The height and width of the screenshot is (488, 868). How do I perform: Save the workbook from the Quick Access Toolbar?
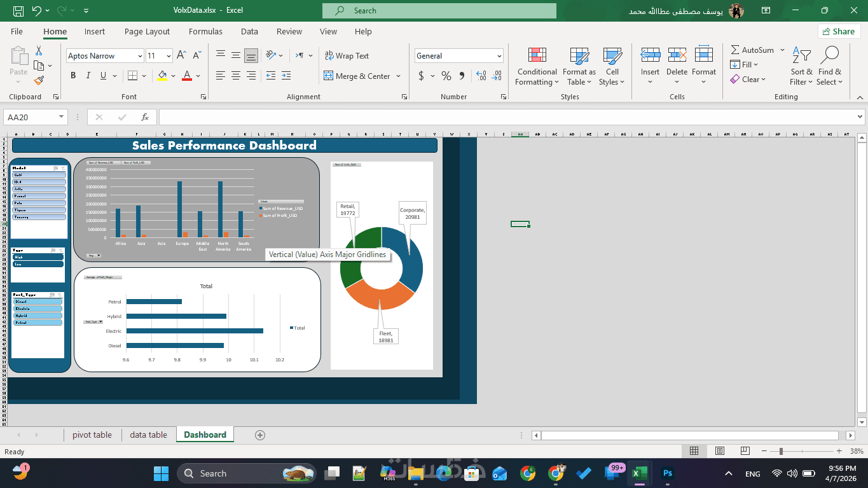coord(18,11)
